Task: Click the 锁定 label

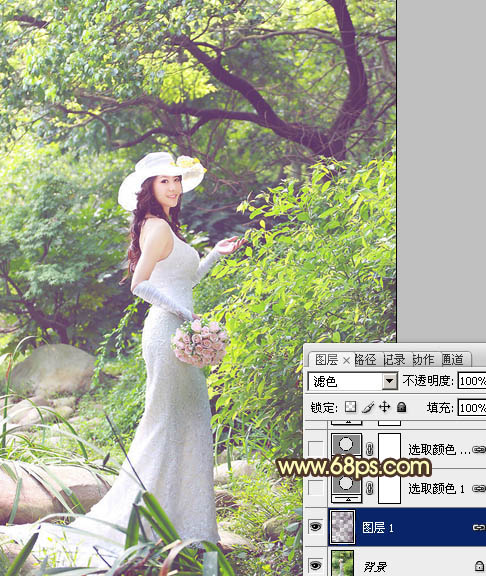Action: [324, 408]
